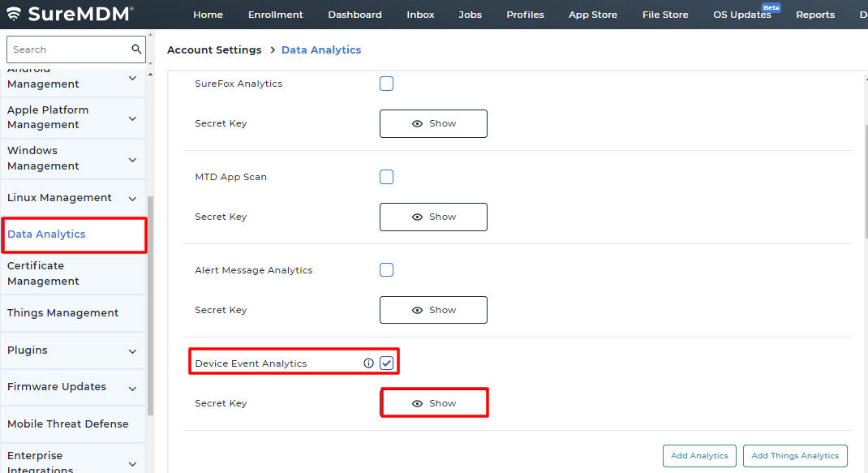The width and height of the screenshot is (868, 473).
Task: Expand the Windows Management chevron
Action: (132, 160)
